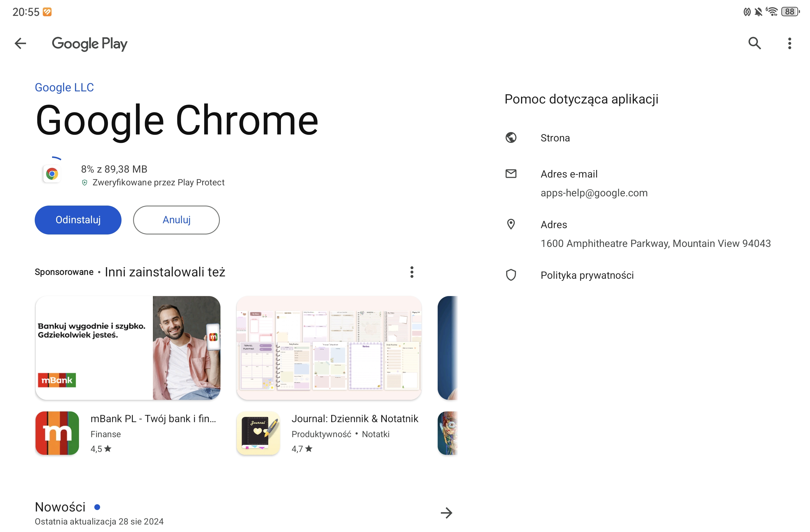Tap the orange notification icon beside the clock
Screen dimensions: 810x532
pyautogui.click(x=47, y=12)
